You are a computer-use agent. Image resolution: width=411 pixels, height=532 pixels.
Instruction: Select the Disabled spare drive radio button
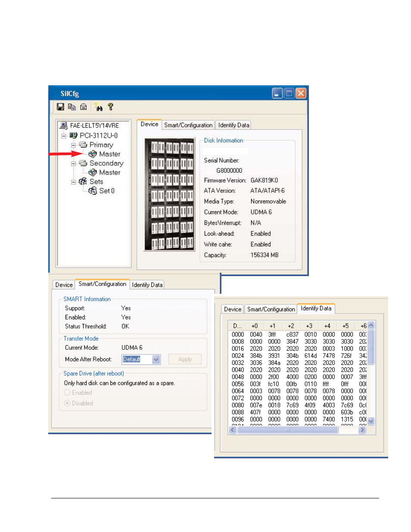pyautogui.click(x=67, y=403)
